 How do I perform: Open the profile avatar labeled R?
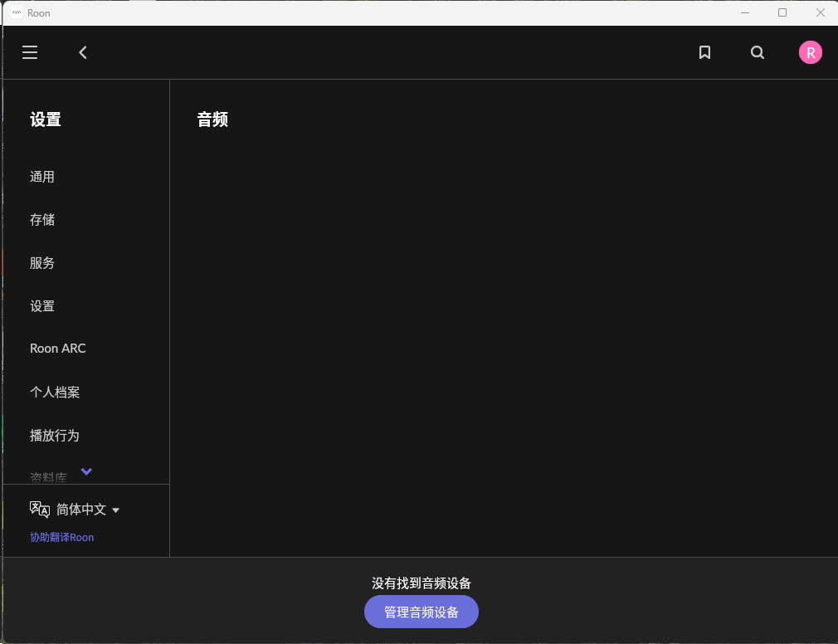pos(811,52)
